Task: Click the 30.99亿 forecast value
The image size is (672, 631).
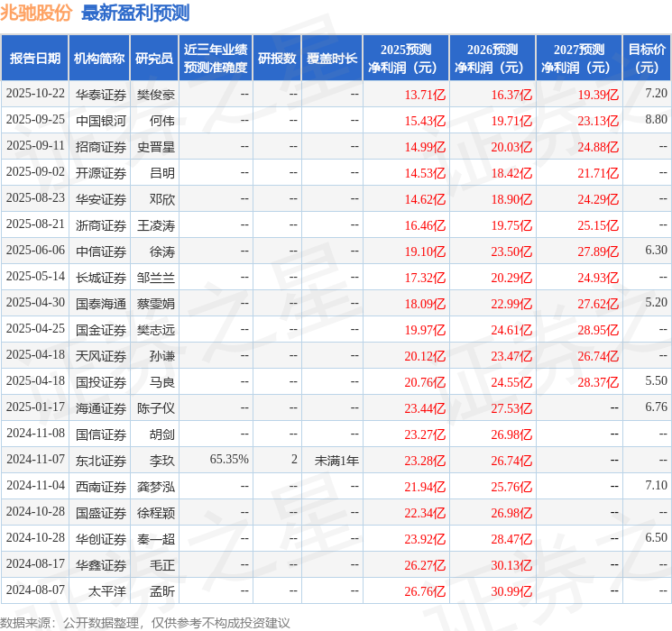Action: 511,591
